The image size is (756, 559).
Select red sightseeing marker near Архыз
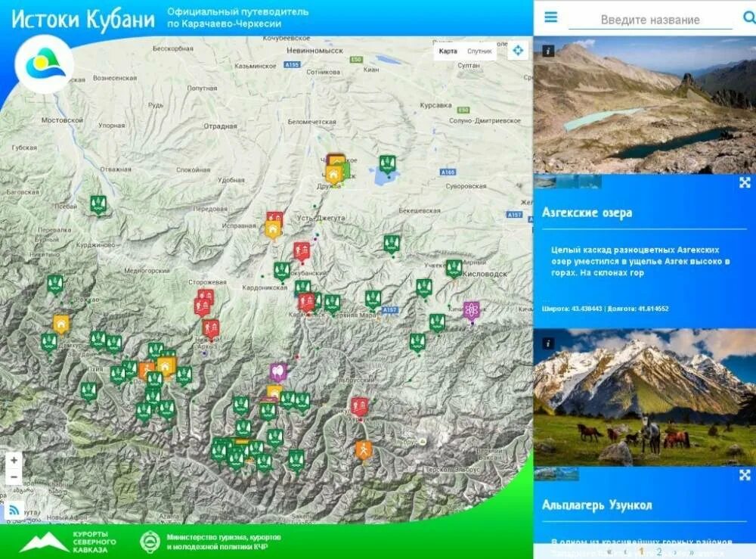211,330
